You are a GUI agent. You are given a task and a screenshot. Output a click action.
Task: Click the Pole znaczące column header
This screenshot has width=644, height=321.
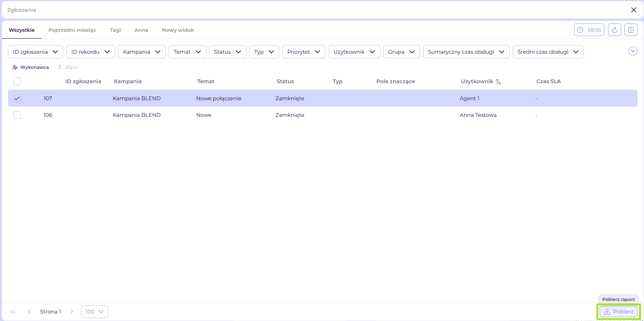tap(396, 81)
